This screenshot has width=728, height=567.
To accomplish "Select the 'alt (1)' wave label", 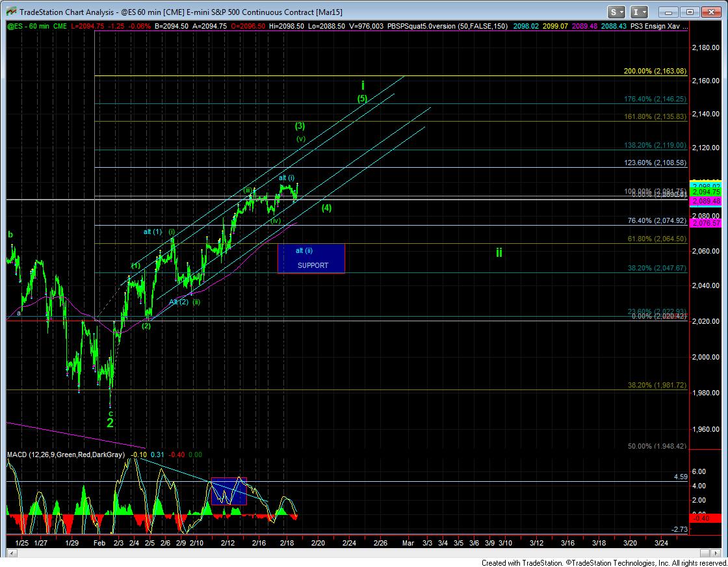I will coord(153,231).
